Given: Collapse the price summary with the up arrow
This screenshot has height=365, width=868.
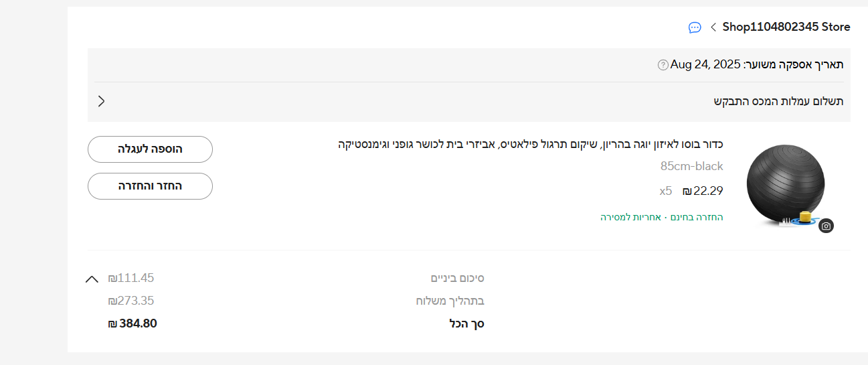Looking at the screenshot, I should 92,279.
